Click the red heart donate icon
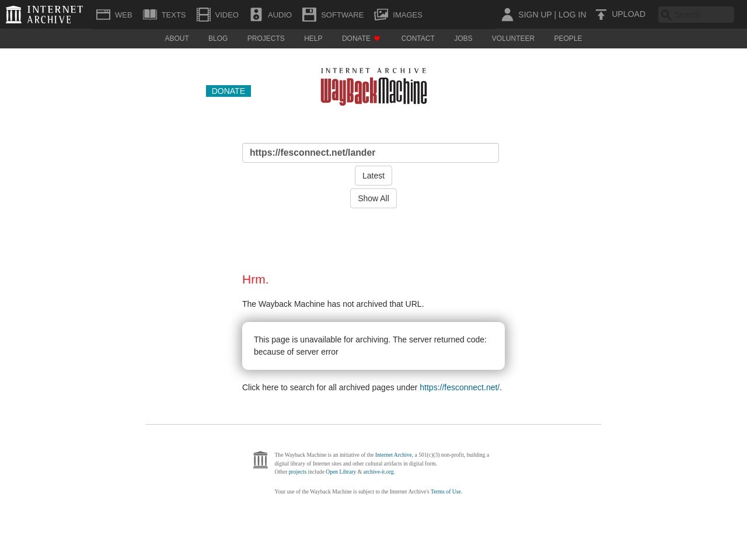The height and width of the screenshot is (560, 747). click(x=377, y=38)
